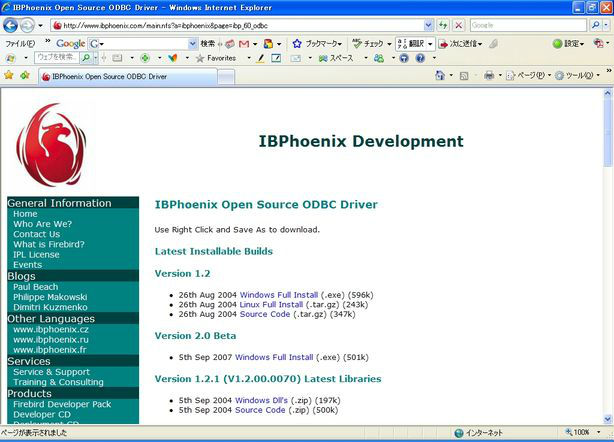614x442 pixels.
Task: Open the Firebird Developer Pack link
Action: point(62,404)
